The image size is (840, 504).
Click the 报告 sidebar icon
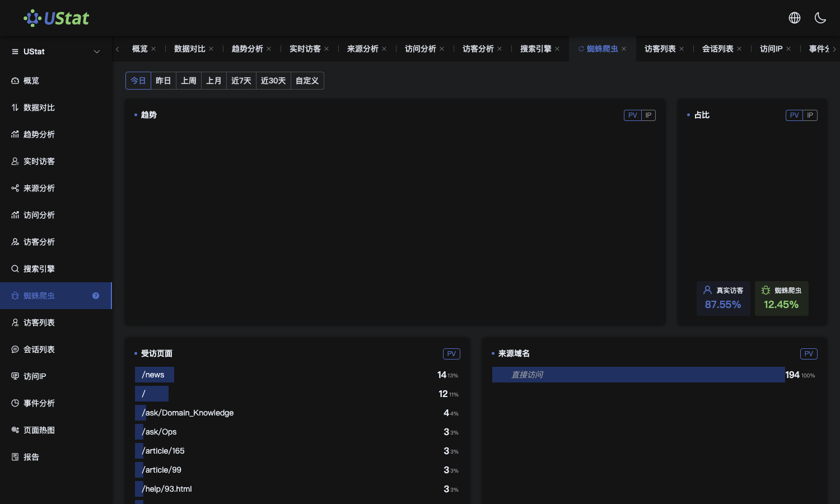tap(15, 457)
